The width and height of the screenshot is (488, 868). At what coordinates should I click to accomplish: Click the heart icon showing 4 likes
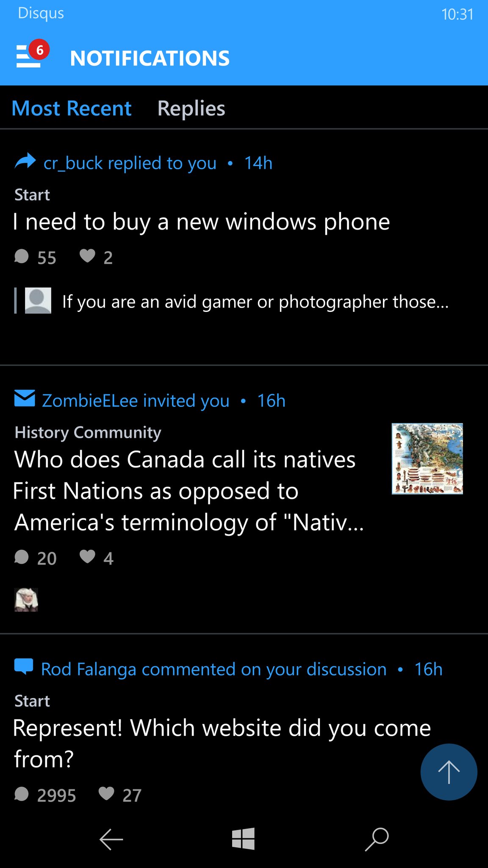coord(87,556)
